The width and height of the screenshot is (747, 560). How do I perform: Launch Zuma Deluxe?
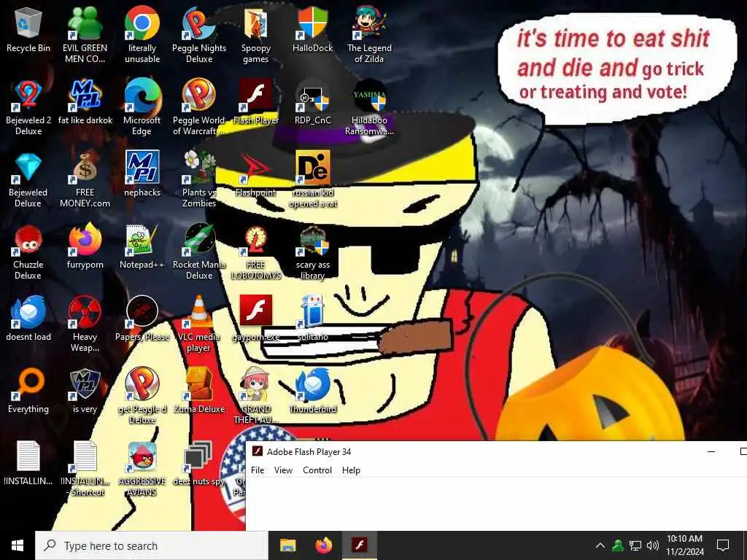pyautogui.click(x=199, y=391)
